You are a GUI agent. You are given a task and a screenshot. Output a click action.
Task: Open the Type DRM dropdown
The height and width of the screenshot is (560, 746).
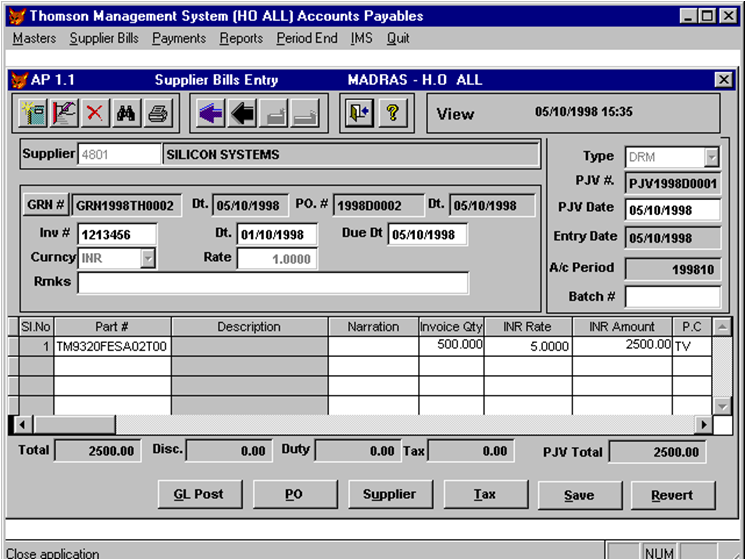(x=712, y=157)
